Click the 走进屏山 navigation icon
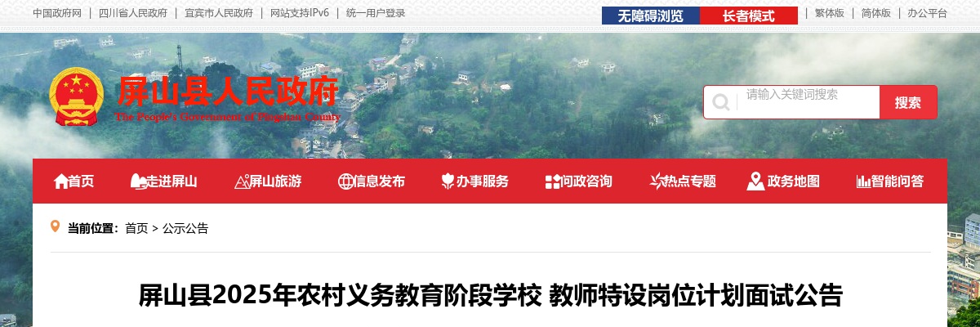Viewport: 980px width, 327px height. tap(138, 181)
